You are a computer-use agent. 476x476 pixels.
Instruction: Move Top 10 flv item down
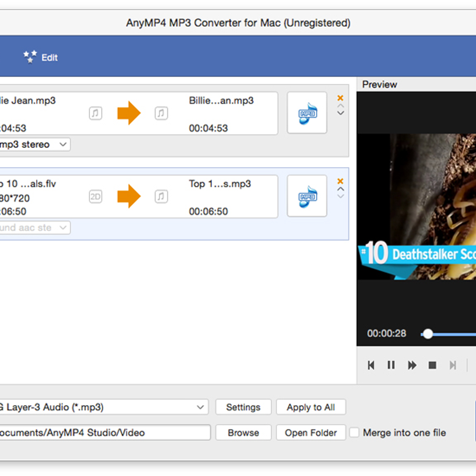[341, 196]
